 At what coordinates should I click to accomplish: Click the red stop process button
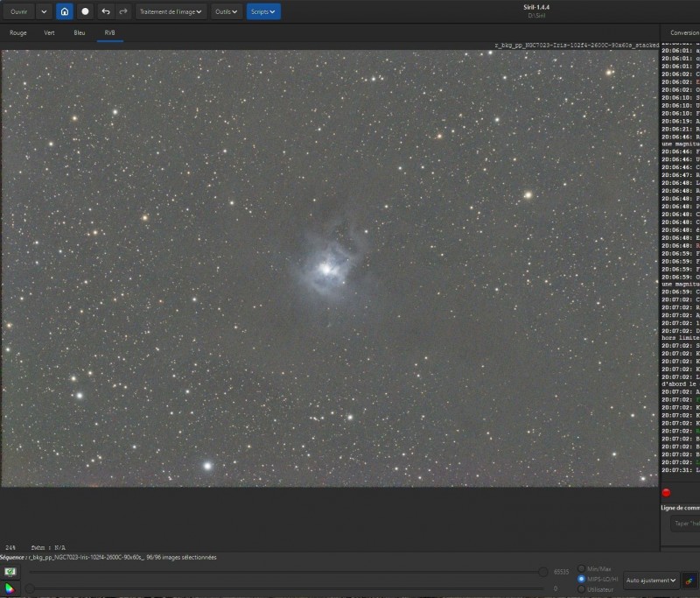(666, 493)
